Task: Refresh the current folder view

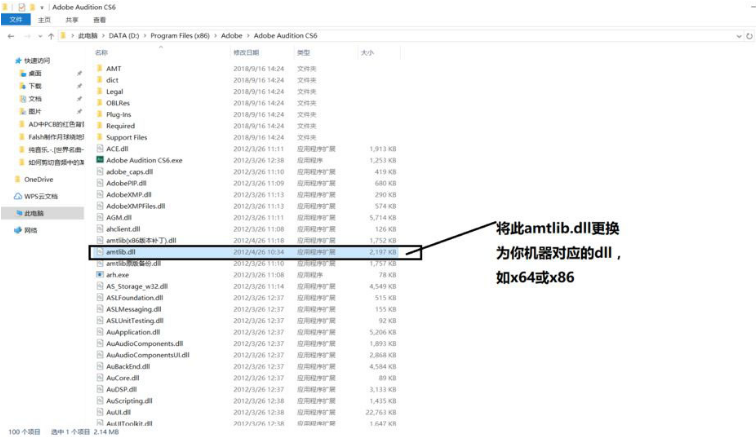Action: coord(749,36)
